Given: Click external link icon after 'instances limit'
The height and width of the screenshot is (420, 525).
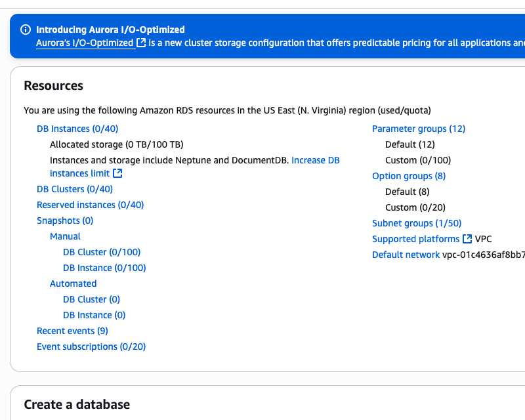Looking at the screenshot, I should point(117,173).
